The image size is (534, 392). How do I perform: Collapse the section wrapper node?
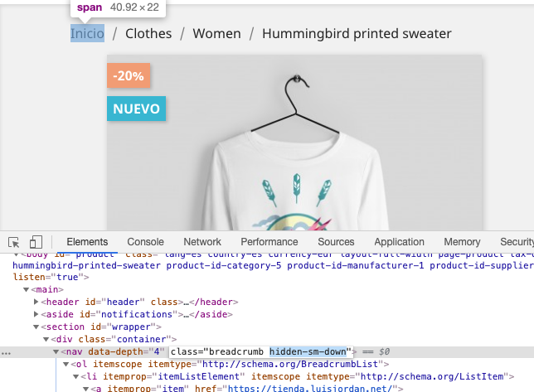pyautogui.click(x=36, y=327)
